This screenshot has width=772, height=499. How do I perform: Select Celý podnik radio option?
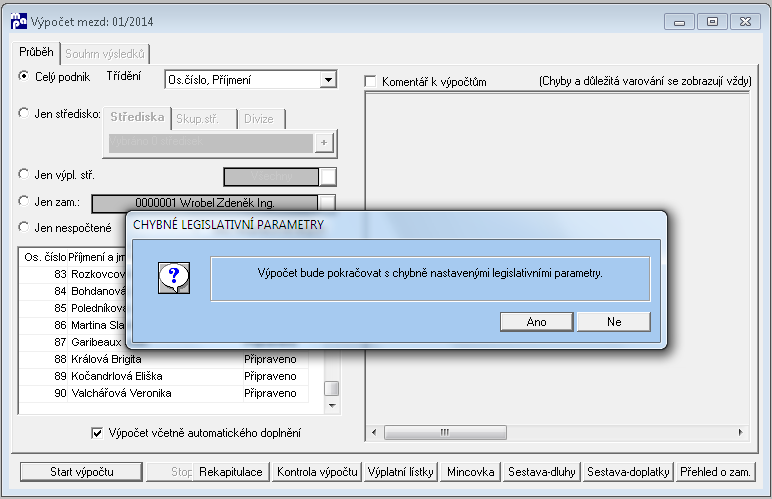[x=23, y=76]
